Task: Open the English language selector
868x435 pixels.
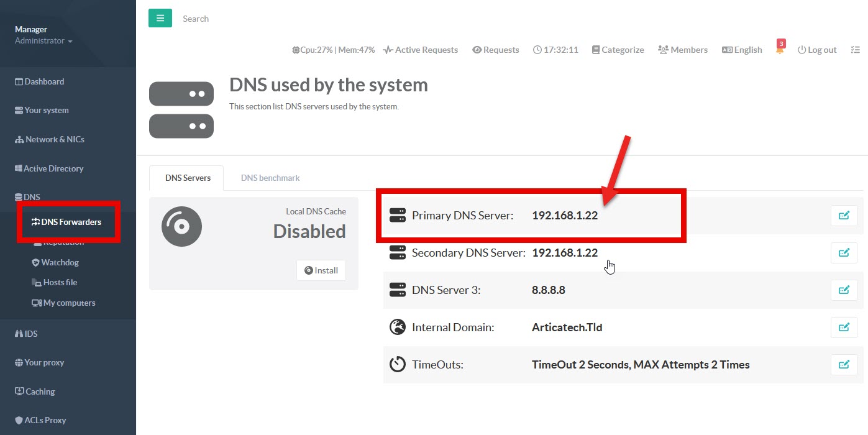Action: tap(742, 50)
